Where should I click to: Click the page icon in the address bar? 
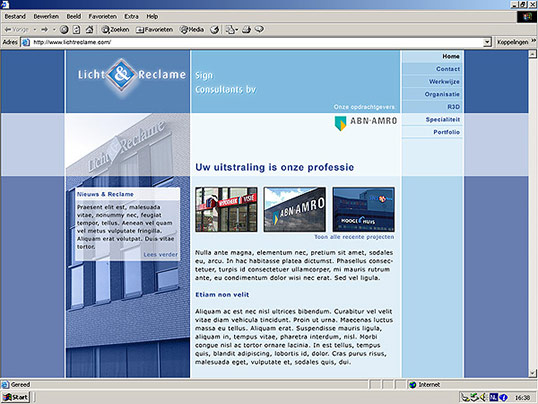click(25, 42)
